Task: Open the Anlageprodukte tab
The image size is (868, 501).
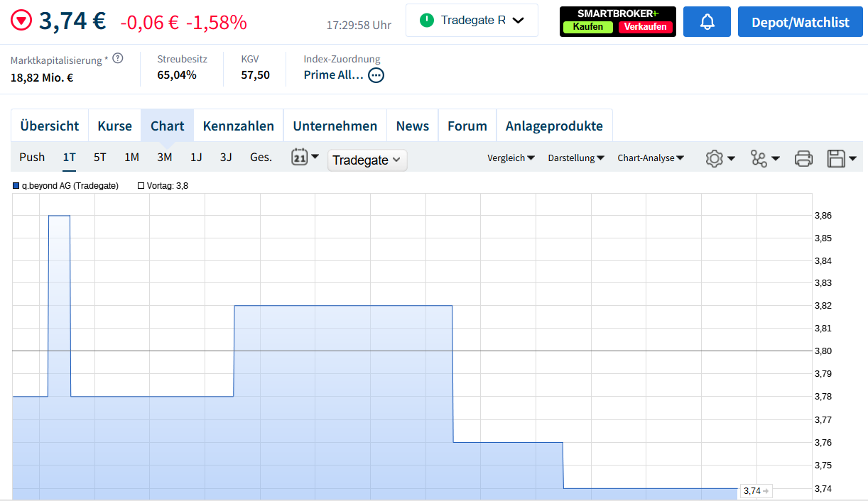Action: 554,126
